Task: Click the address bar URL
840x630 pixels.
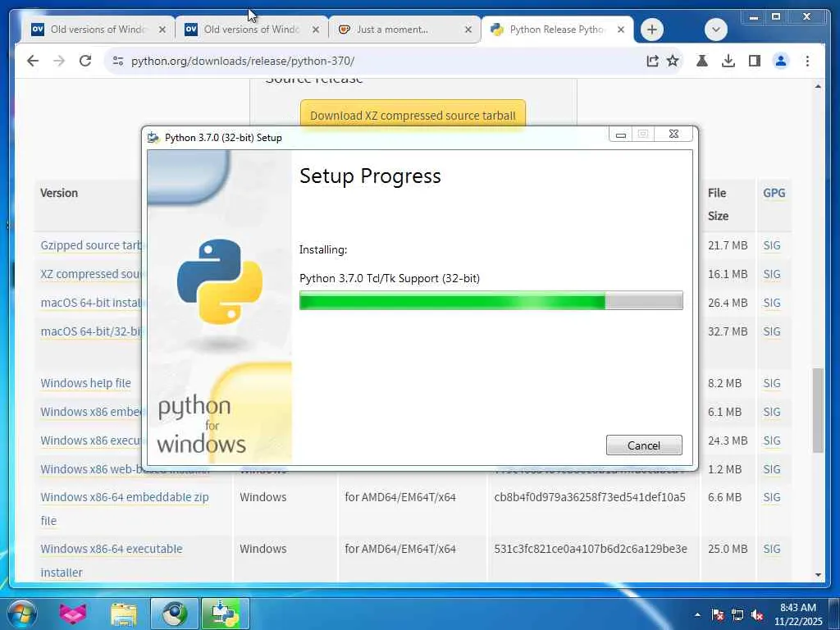Action: click(x=243, y=61)
